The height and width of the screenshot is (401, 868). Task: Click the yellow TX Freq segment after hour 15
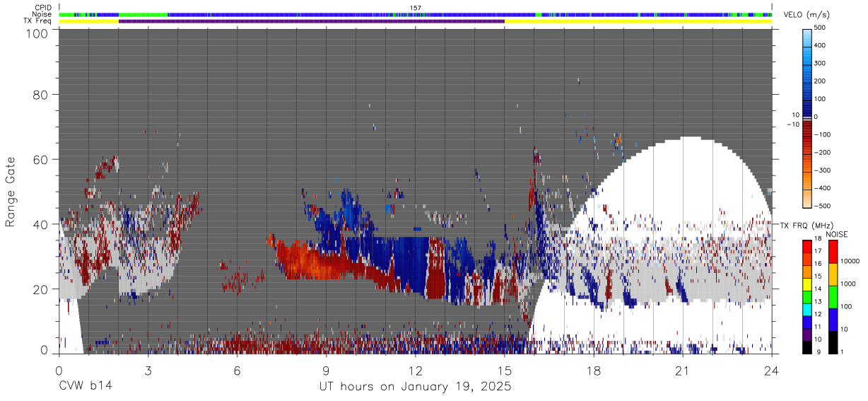(x=638, y=21)
